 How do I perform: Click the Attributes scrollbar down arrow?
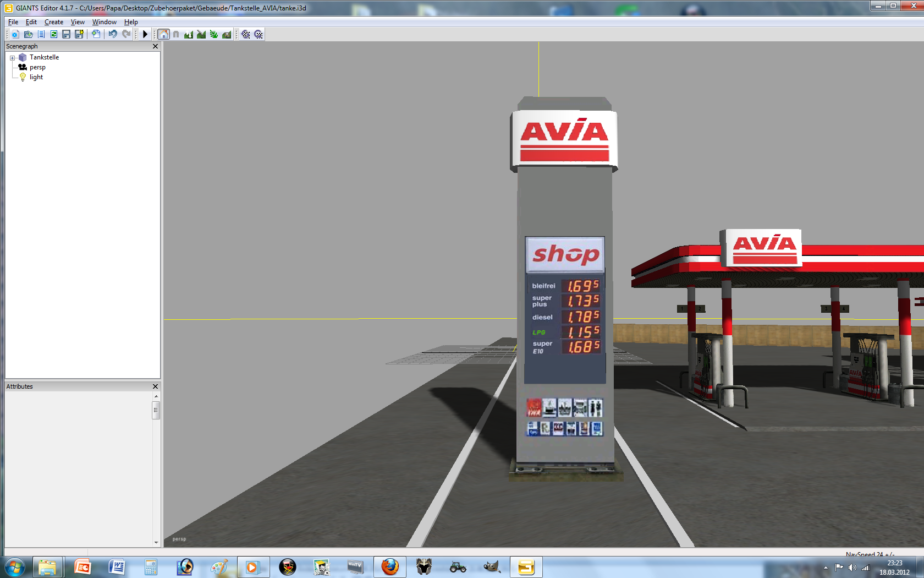(x=156, y=543)
